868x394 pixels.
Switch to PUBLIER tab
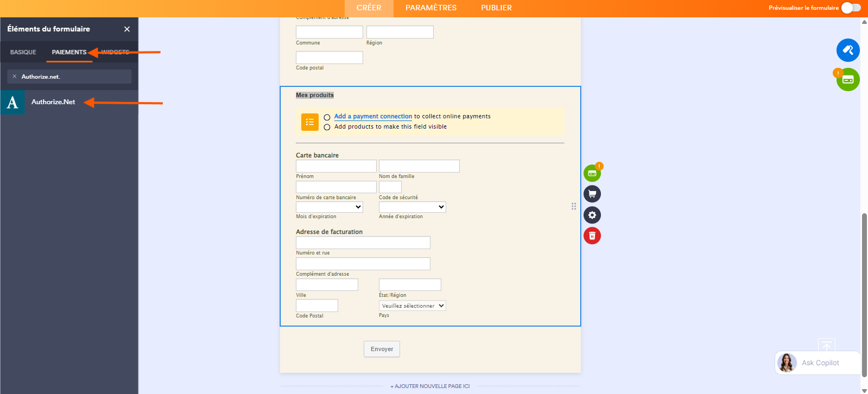tap(496, 8)
